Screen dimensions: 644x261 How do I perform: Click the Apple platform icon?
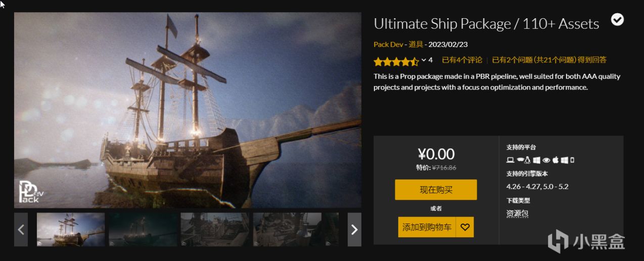556,160
